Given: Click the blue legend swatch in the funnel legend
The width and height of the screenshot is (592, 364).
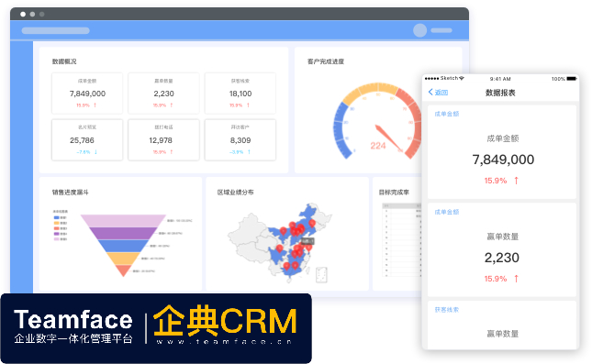Looking at the screenshot, I should pos(56,217).
